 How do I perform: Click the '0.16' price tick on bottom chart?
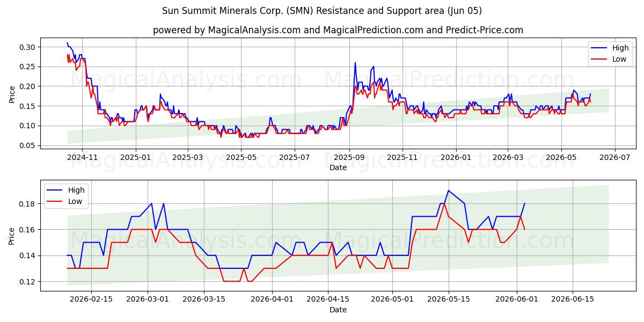(x=28, y=230)
